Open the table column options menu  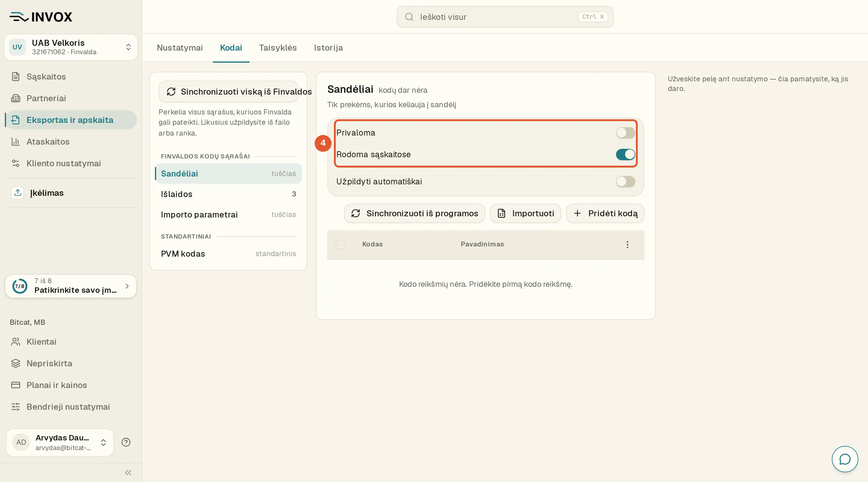pyautogui.click(x=627, y=245)
